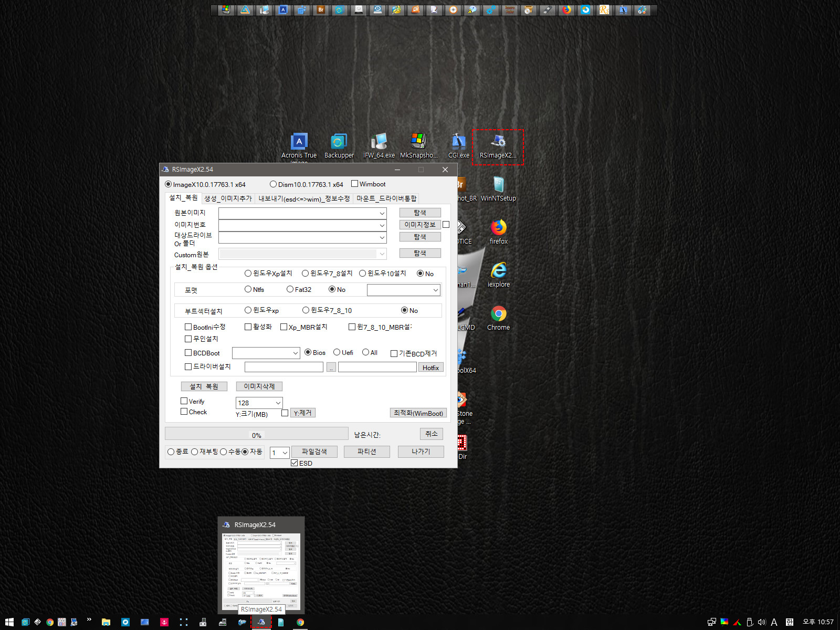Open Backupper desktop shortcut
This screenshot has width=840, height=630.
[339, 146]
